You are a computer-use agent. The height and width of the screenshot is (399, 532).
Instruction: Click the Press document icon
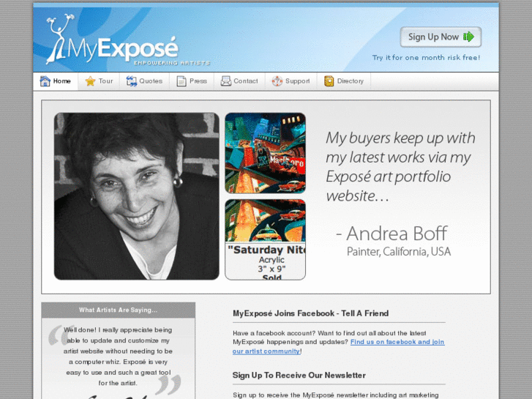[x=181, y=81]
